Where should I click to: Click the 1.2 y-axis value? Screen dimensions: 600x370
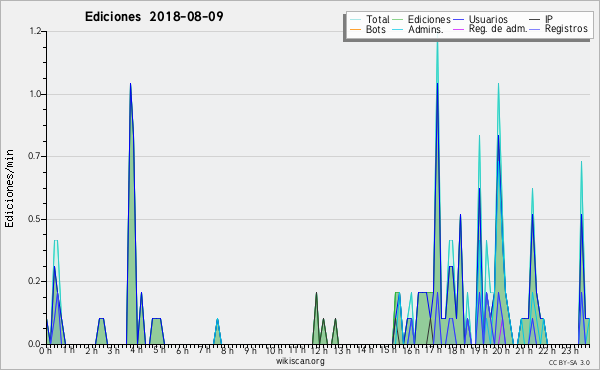point(35,31)
